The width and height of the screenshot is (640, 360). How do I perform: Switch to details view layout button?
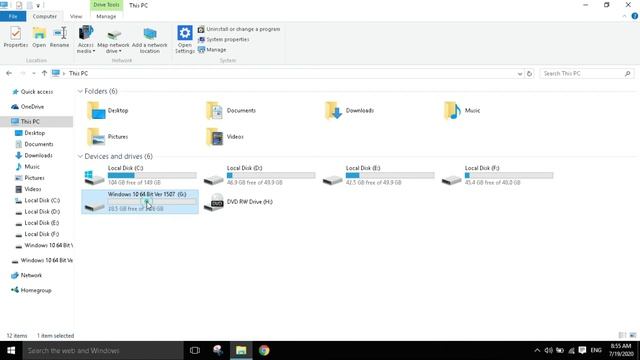[x=622, y=336]
